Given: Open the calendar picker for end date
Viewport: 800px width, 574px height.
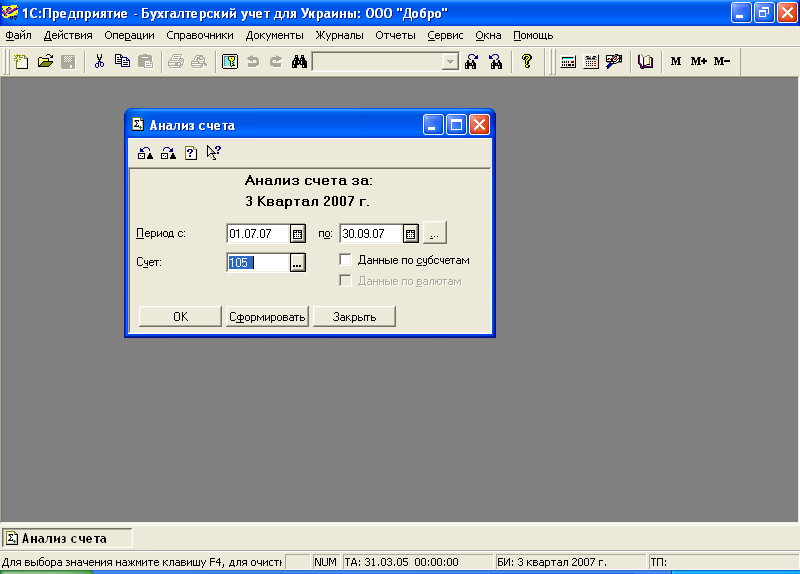Looking at the screenshot, I should [410, 234].
